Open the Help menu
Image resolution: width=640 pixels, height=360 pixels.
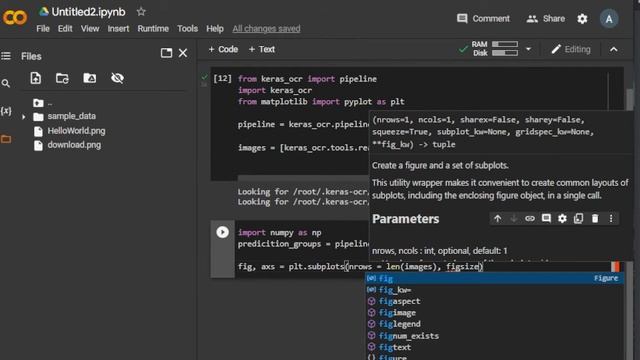point(215,29)
